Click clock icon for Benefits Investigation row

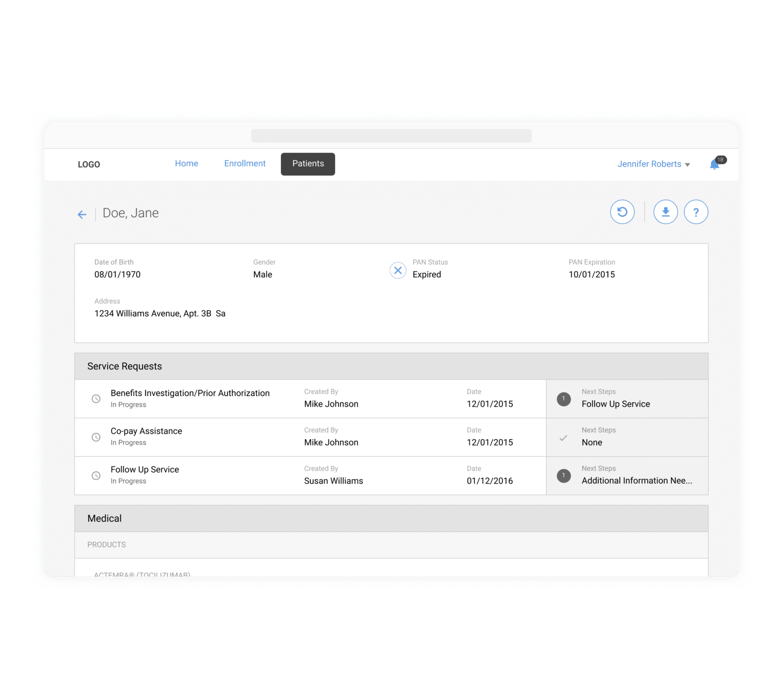pos(96,399)
